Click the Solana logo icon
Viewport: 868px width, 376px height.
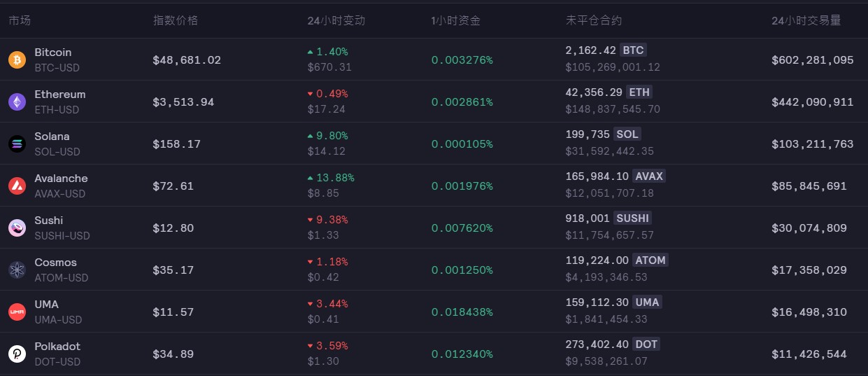17,144
